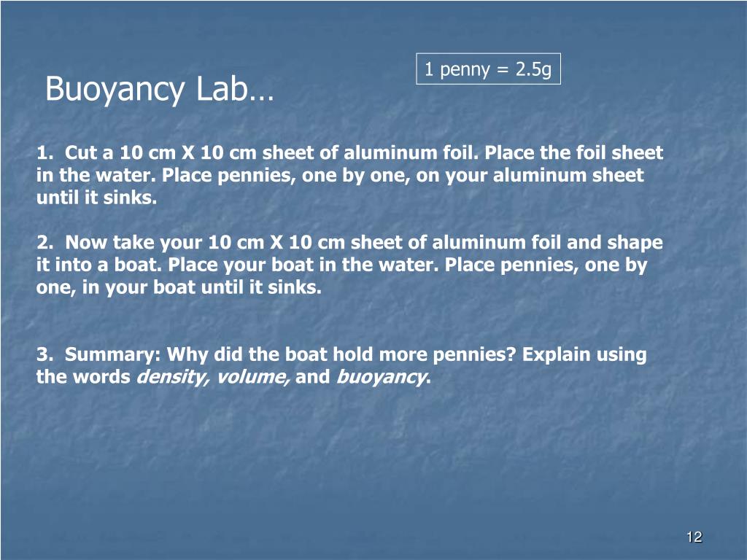Click in your boat until it sinks
Viewport: 747px width, 560px height.
pos(202,287)
